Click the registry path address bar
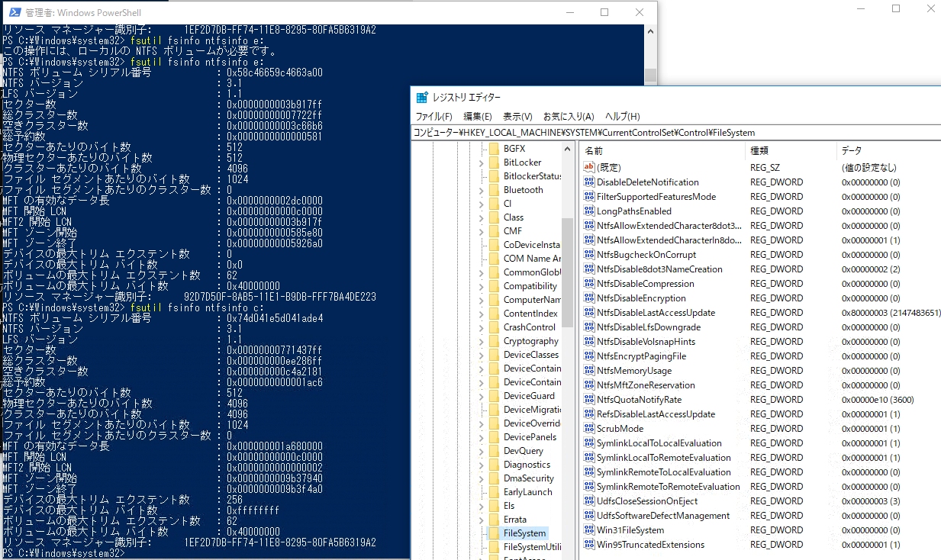 click(675, 133)
